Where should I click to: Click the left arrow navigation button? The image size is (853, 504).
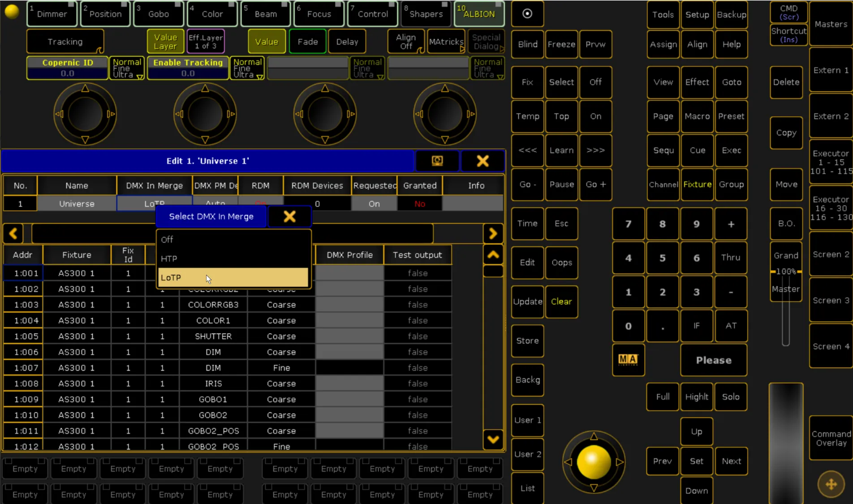(13, 234)
